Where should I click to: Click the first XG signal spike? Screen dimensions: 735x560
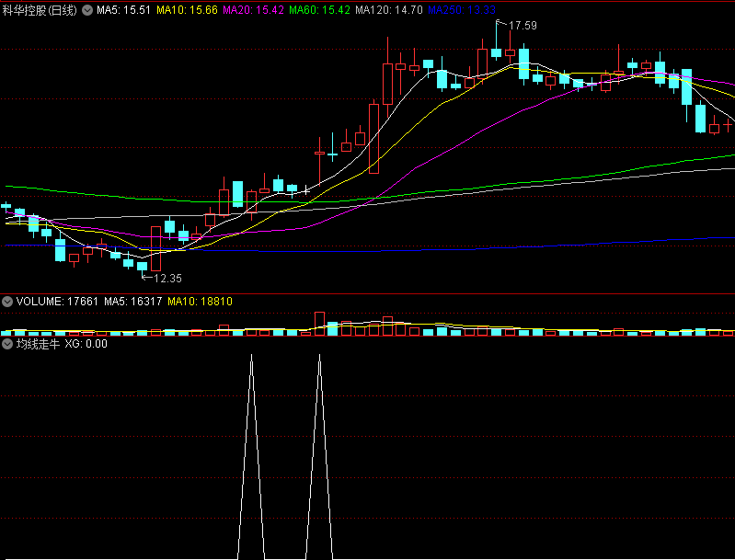coord(251,457)
